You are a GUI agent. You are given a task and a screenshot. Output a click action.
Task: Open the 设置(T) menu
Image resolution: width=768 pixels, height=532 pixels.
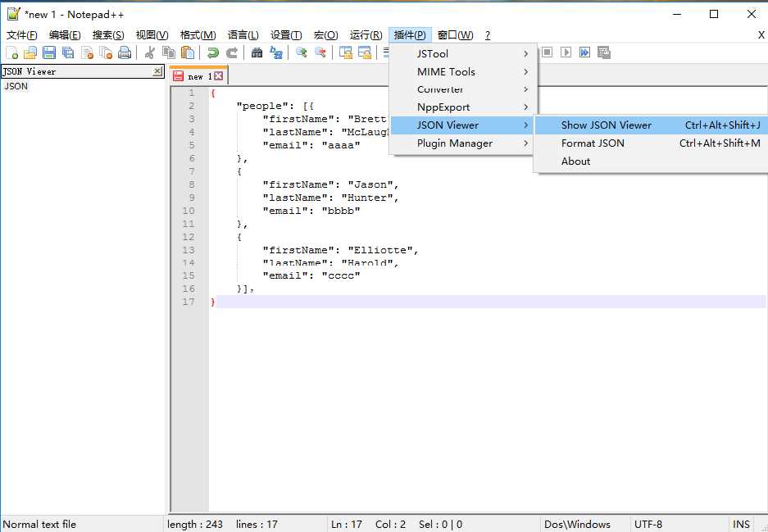coord(286,34)
